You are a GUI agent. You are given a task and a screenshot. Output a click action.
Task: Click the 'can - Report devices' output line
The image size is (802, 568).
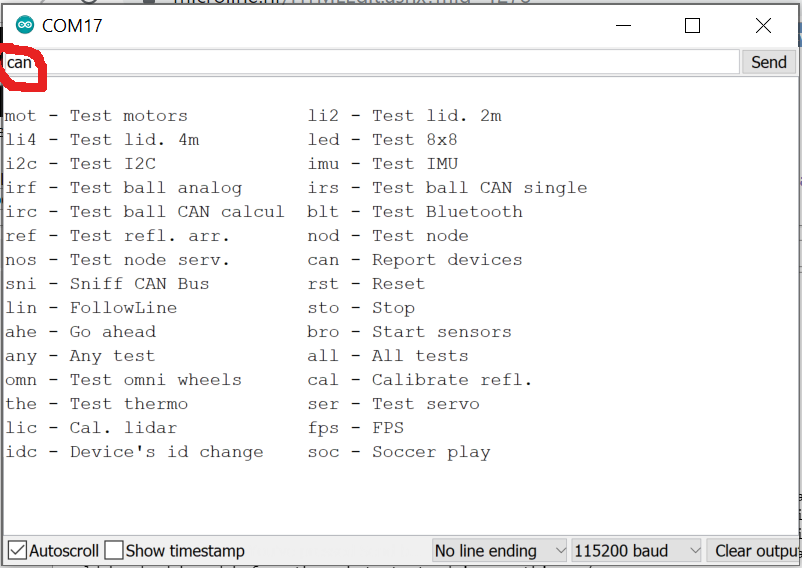coord(415,260)
